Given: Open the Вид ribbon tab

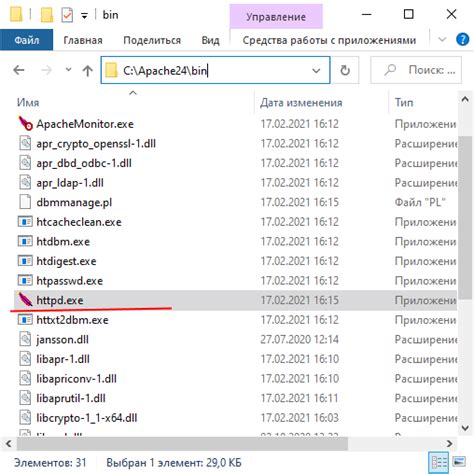Looking at the screenshot, I should (210, 40).
